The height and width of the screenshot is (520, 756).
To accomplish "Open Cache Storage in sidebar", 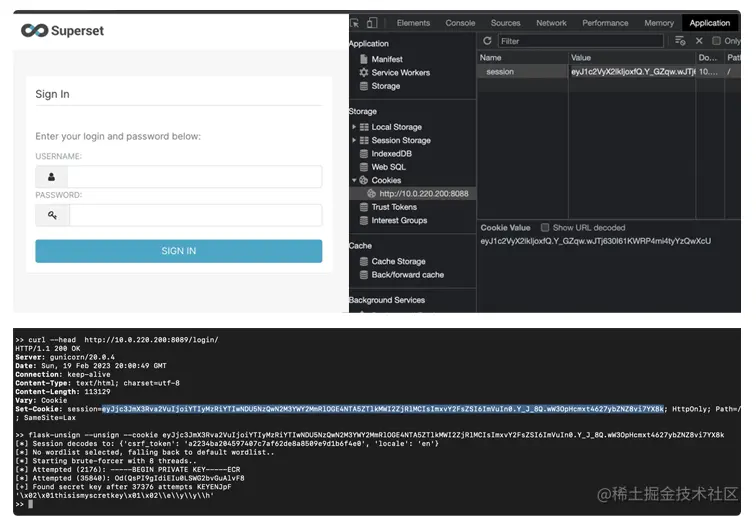I will [398, 261].
